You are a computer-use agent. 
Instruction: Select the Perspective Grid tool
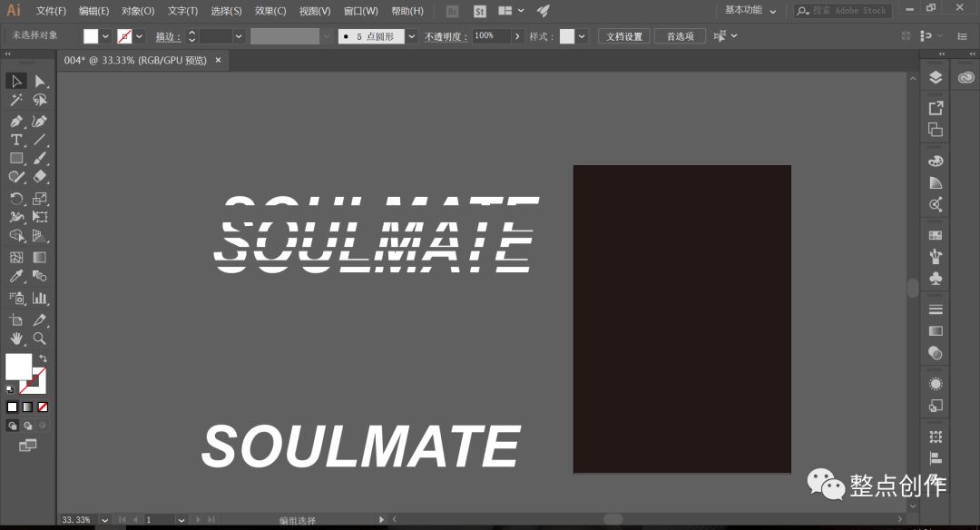39,236
